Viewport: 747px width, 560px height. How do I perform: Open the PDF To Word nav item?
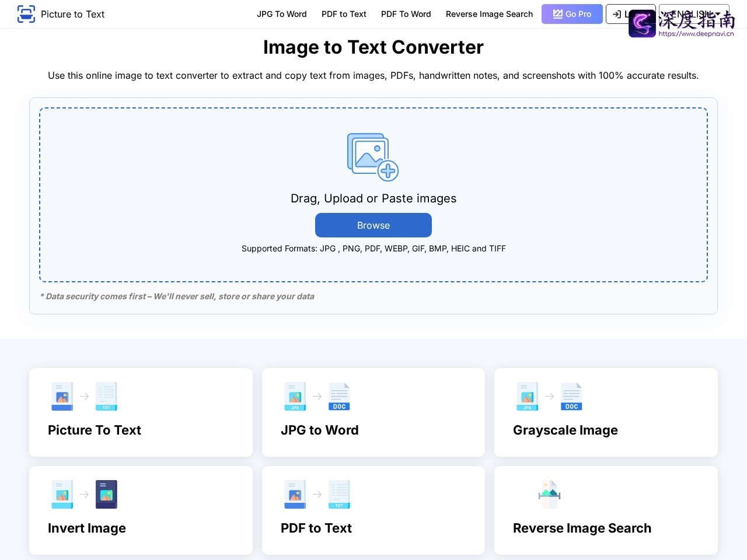point(406,14)
